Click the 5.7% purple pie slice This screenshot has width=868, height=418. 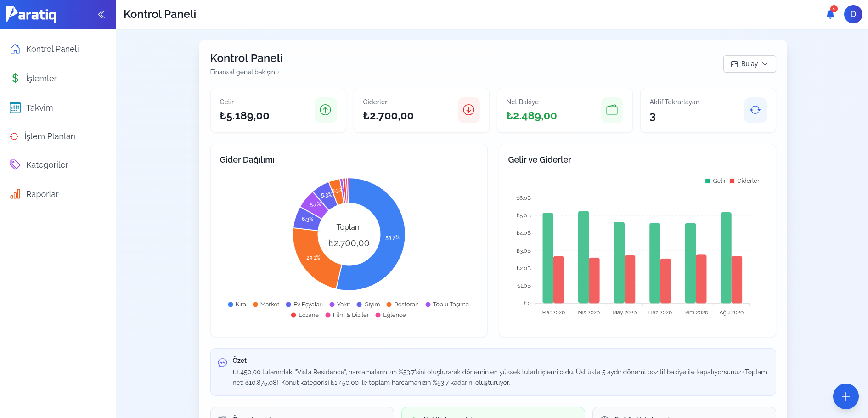(x=314, y=205)
